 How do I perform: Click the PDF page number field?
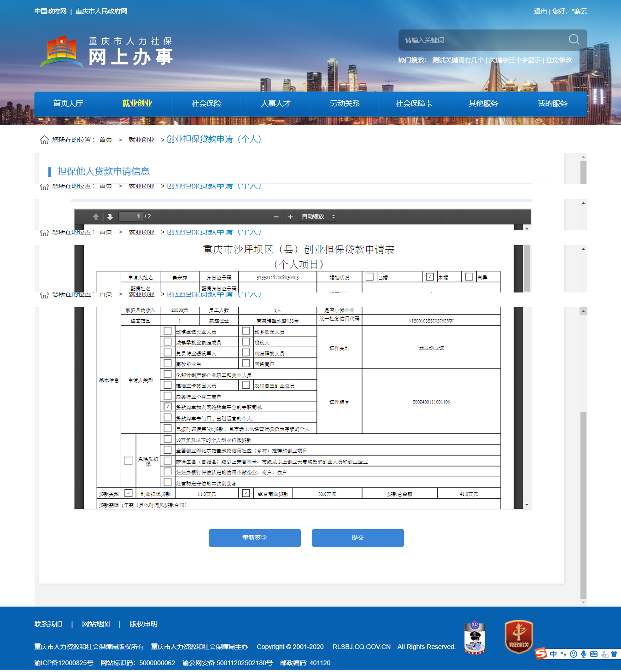[130, 216]
